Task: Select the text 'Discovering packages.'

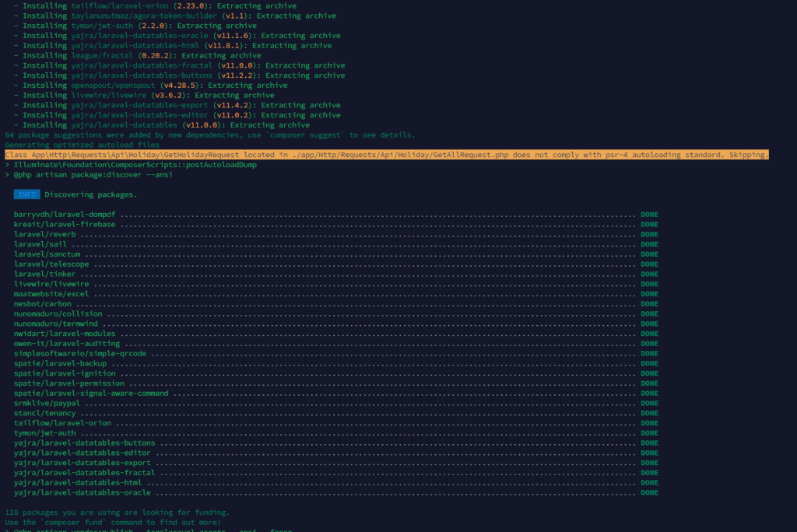Action: [x=90, y=194]
